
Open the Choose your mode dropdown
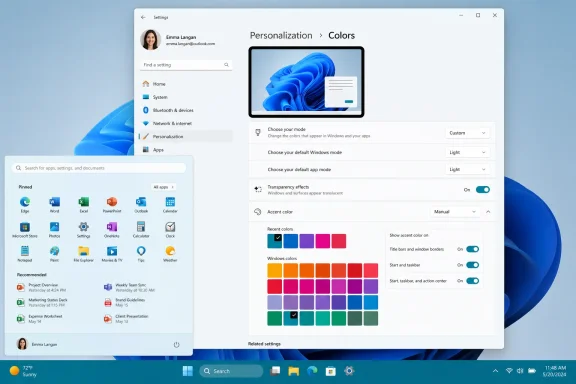pyautogui.click(x=467, y=133)
